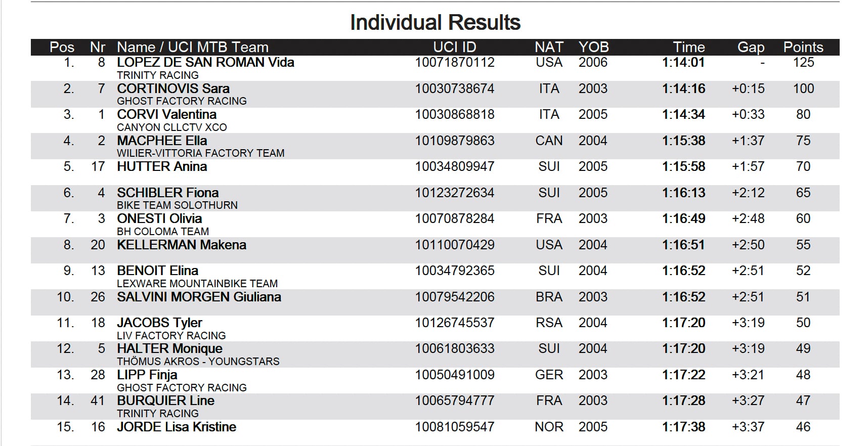
Task: Click the BH COLOMA TEAM text
Action: tap(162, 232)
